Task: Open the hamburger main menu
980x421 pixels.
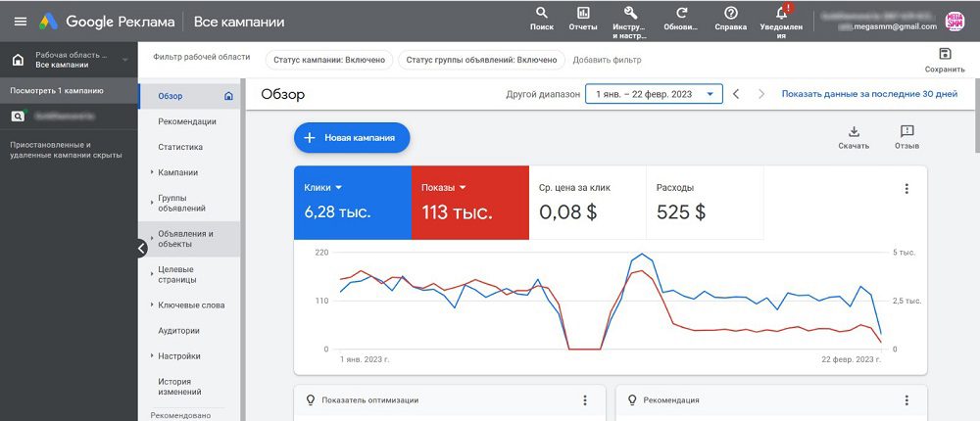Action: [x=21, y=22]
